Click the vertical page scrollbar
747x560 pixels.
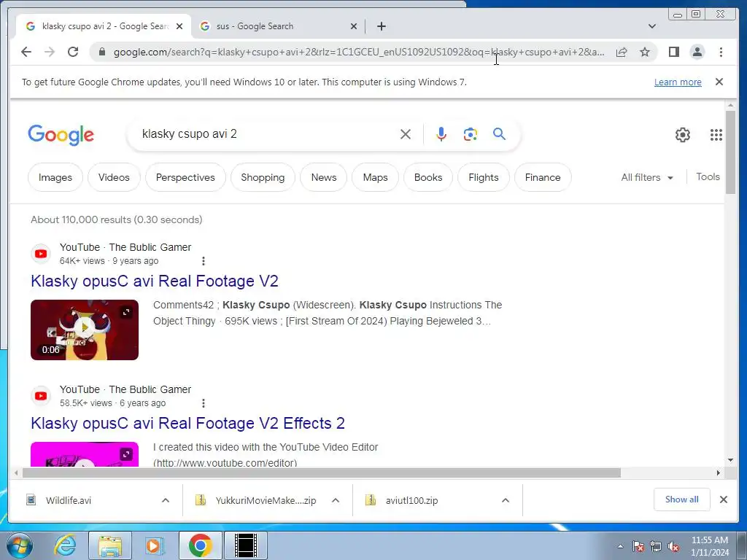click(730, 152)
